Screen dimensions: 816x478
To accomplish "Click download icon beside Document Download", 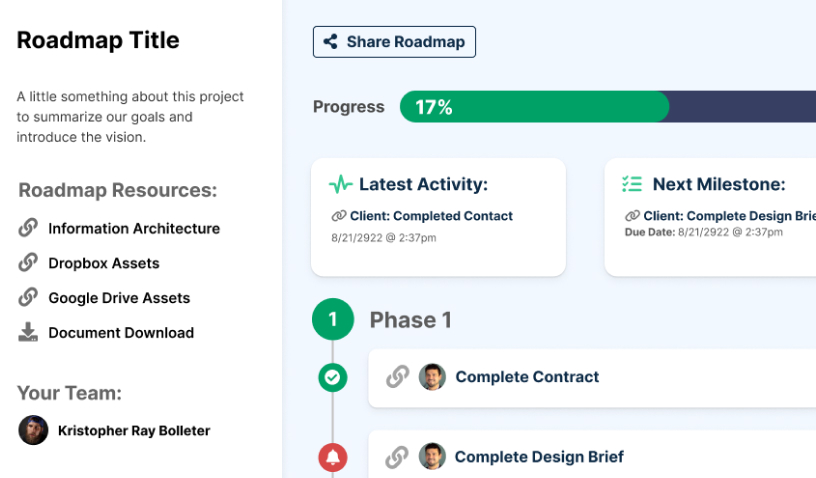I will pyautogui.click(x=28, y=332).
